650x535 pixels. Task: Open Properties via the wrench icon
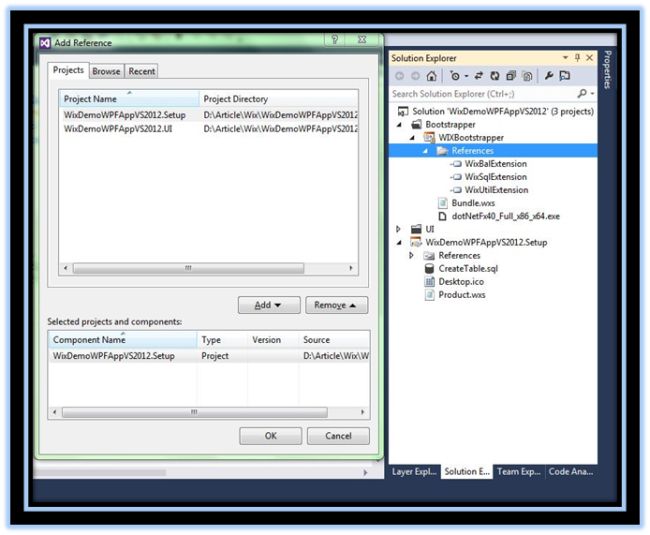click(549, 75)
